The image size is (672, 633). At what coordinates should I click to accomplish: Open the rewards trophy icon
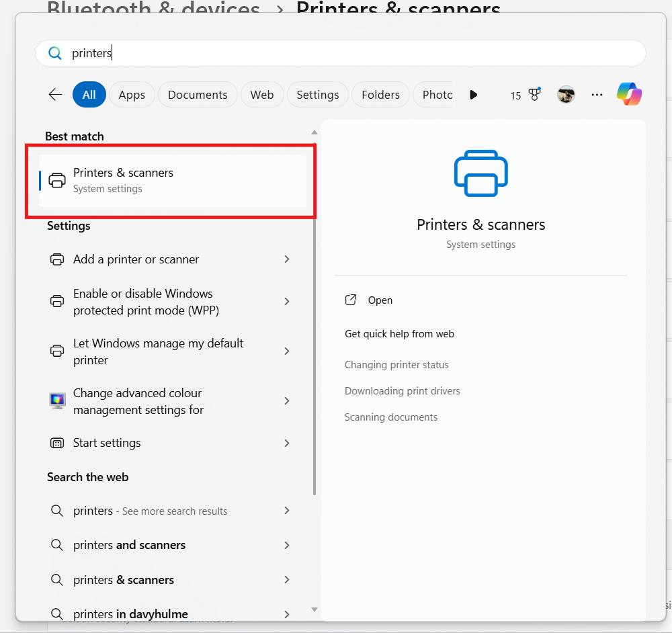pos(534,94)
